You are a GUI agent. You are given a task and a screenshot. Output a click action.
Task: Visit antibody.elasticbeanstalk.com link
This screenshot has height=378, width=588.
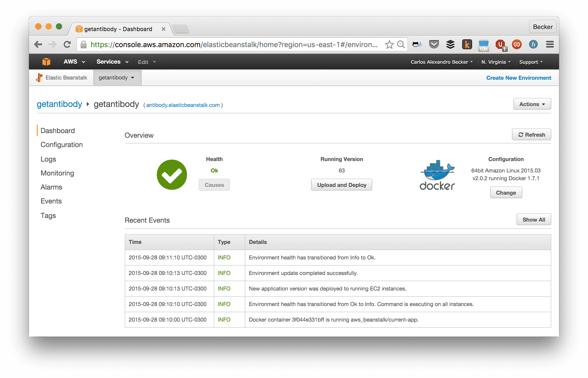pyautogui.click(x=183, y=105)
